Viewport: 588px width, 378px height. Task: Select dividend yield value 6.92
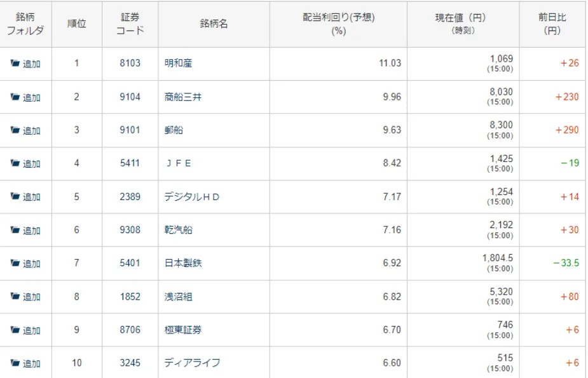point(392,263)
